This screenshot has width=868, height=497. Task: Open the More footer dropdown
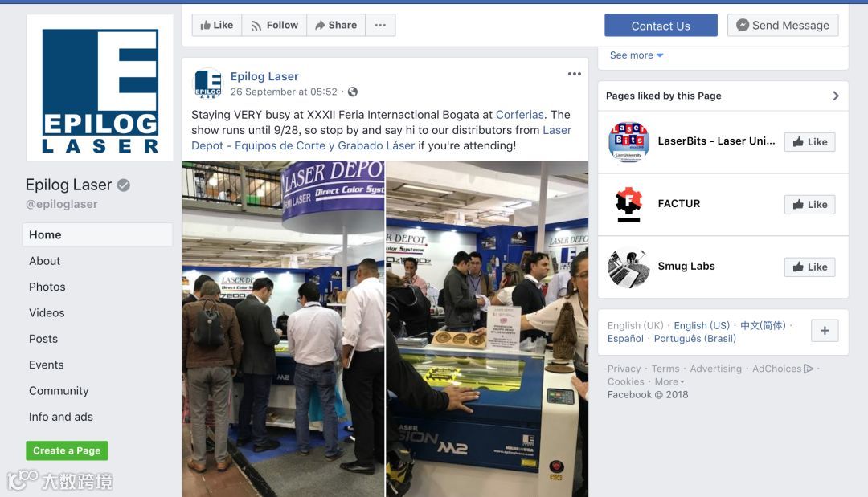(x=669, y=381)
